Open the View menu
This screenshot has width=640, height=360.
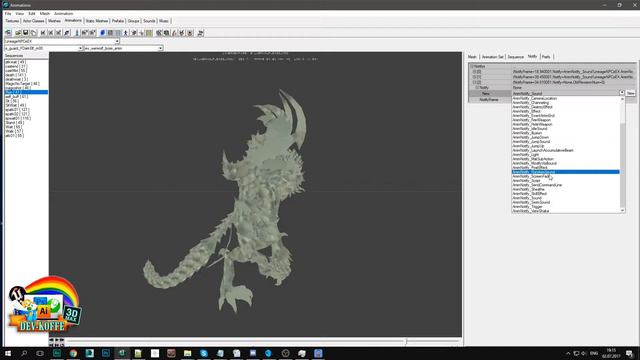tap(20, 13)
